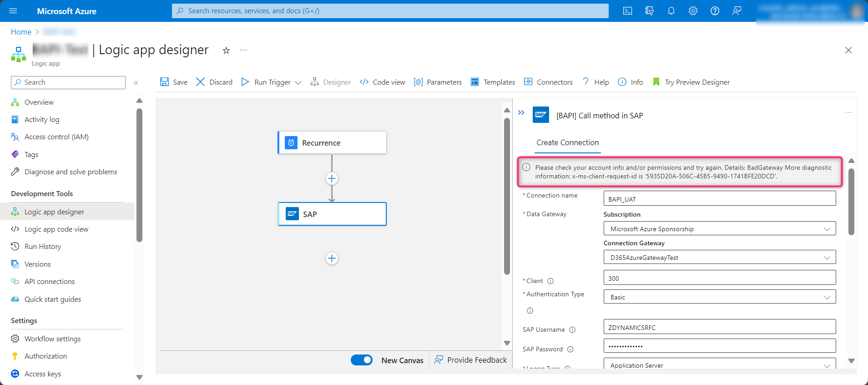Select the Create Connection tab
Screen dimensions: 868x385
coord(567,142)
